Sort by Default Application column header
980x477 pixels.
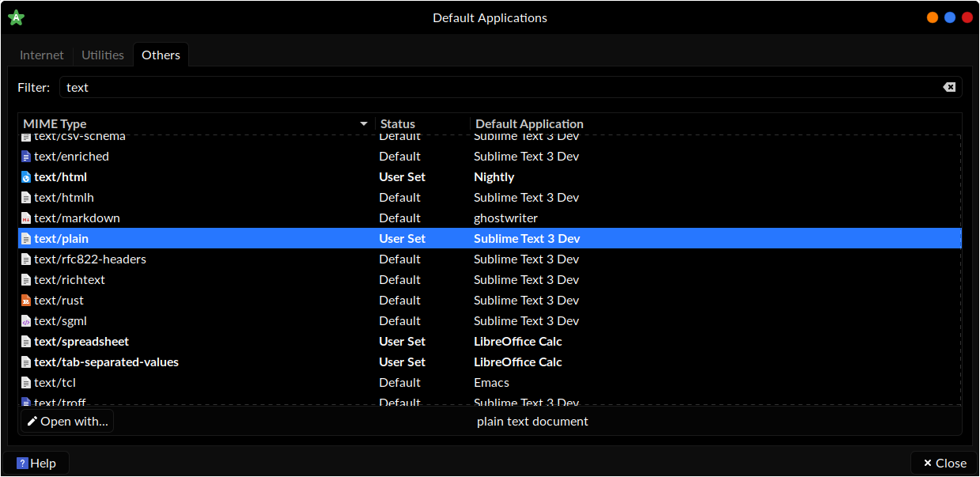(x=716, y=123)
